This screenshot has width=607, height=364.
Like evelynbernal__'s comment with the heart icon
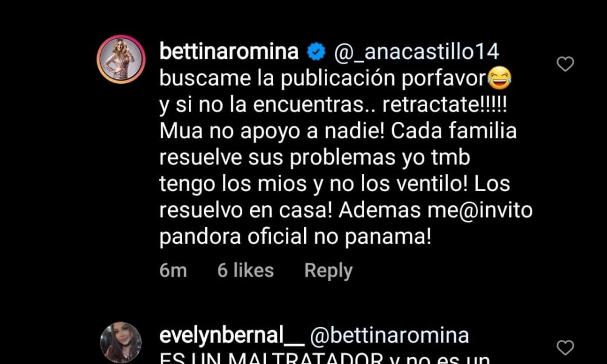(x=565, y=348)
